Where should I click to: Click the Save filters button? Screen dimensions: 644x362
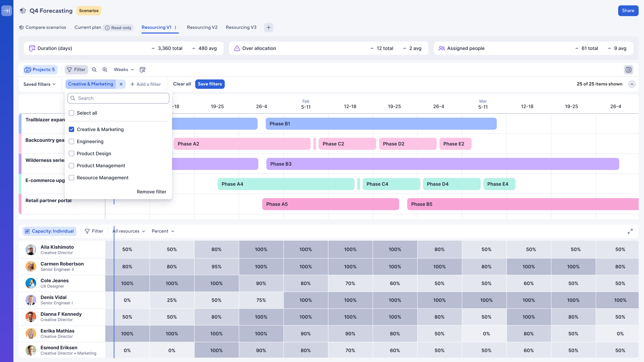[x=210, y=84]
